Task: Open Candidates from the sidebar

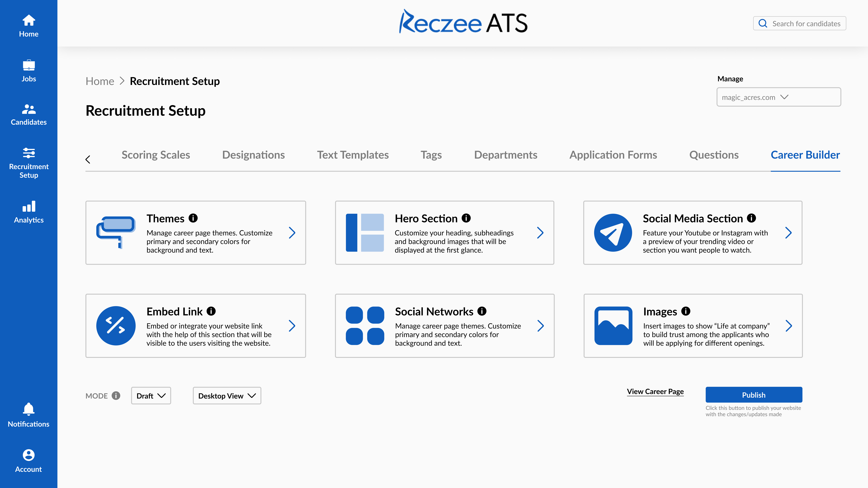Action: point(29,109)
